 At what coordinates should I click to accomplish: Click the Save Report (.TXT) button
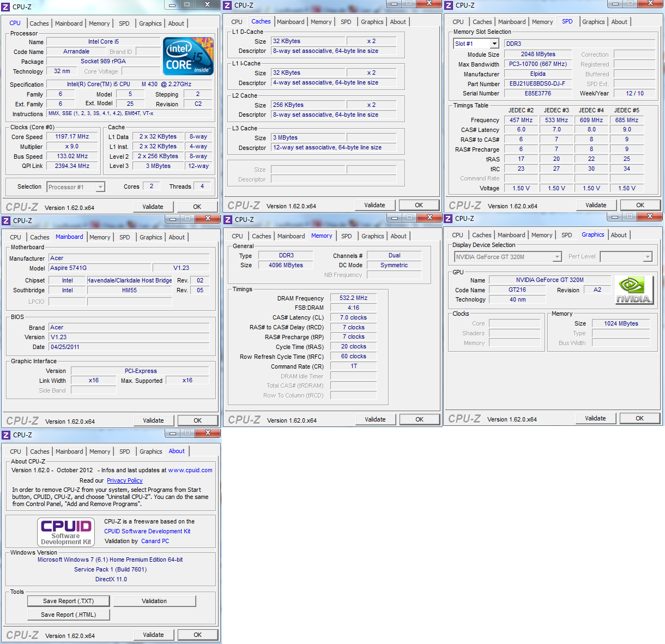[68, 601]
